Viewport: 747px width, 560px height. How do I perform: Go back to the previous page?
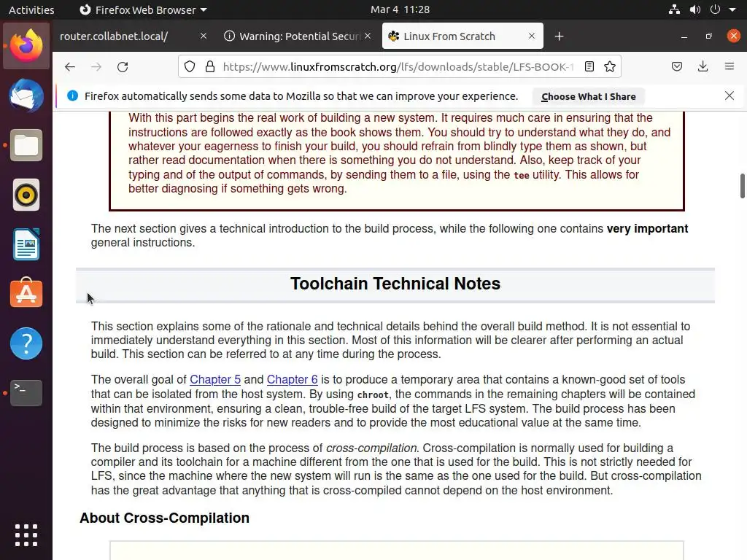coord(70,66)
